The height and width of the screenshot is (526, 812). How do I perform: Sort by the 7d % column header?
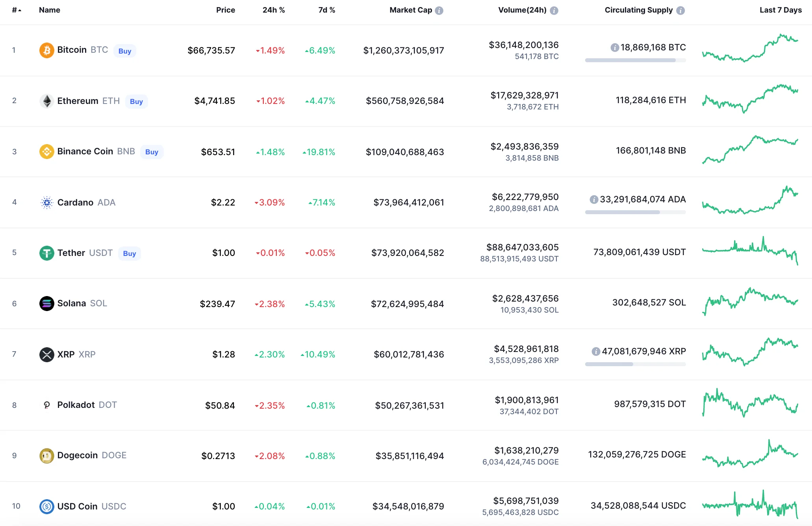tap(326, 10)
